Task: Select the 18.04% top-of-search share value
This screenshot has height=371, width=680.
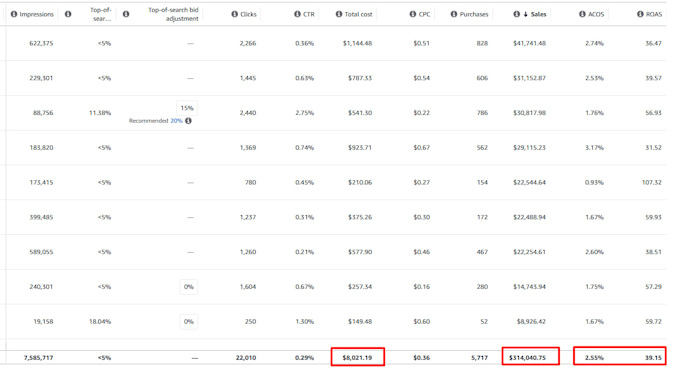Action: point(100,322)
